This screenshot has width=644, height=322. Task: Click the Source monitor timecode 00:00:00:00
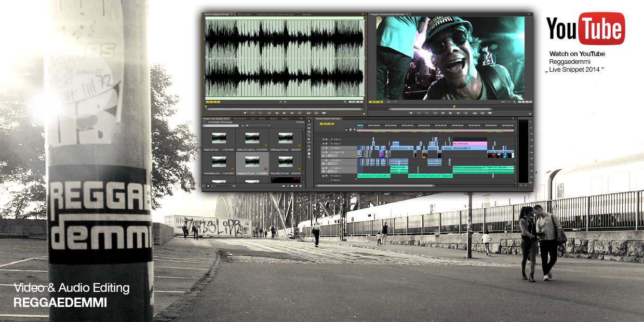(x=213, y=102)
